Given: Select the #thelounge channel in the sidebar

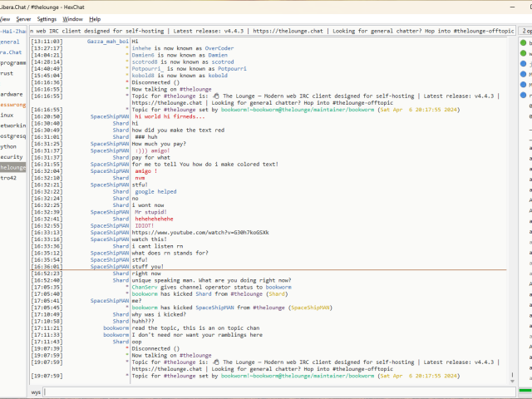Looking at the screenshot, I should click(x=12, y=167).
